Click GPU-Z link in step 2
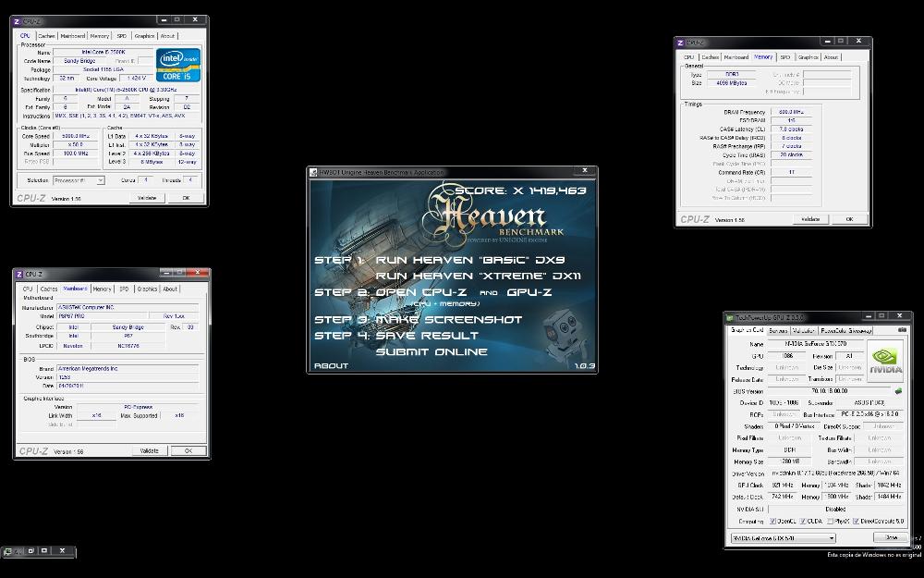Image resolution: width=924 pixels, height=578 pixels. [x=529, y=292]
